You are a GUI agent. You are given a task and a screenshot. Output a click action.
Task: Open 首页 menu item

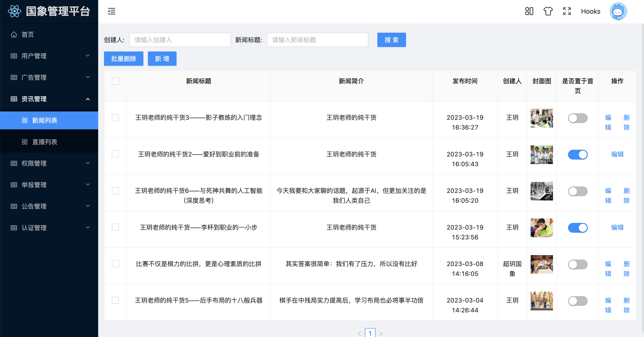(x=49, y=34)
